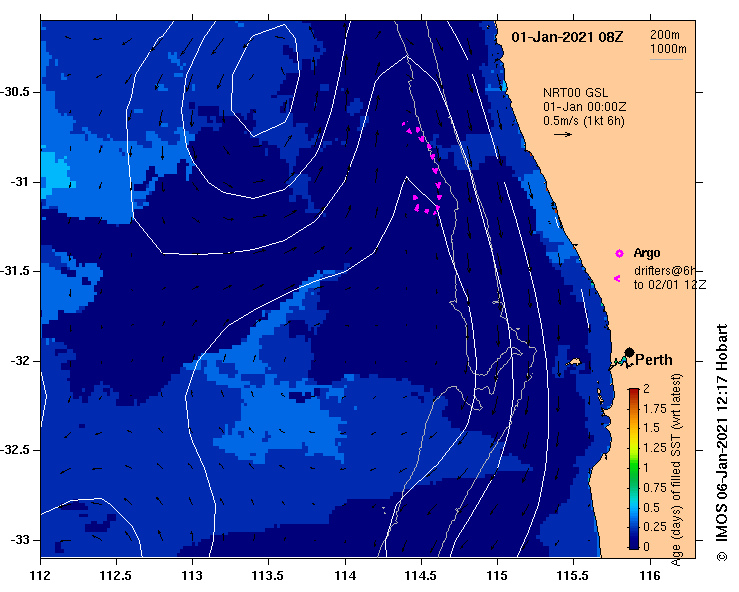Click the magenta drifter legend arrowhead
The width and height of the screenshot is (739, 592).
(x=617, y=279)
